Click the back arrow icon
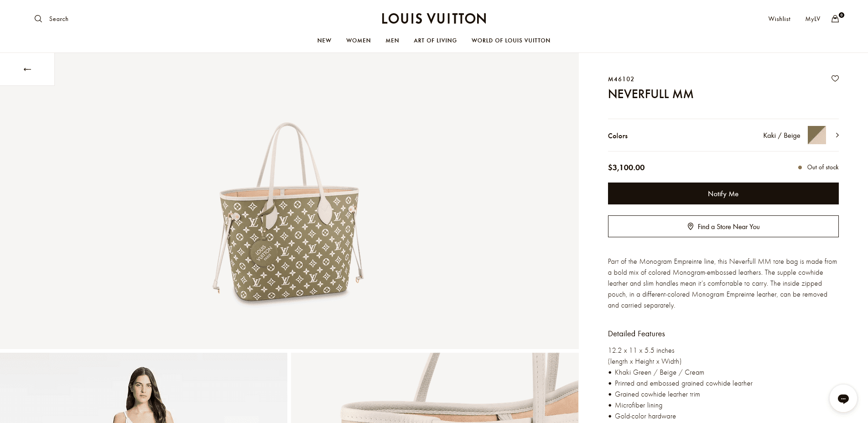Image resolution: width=868 pixels, height=423 pixels. coord(27,69)
